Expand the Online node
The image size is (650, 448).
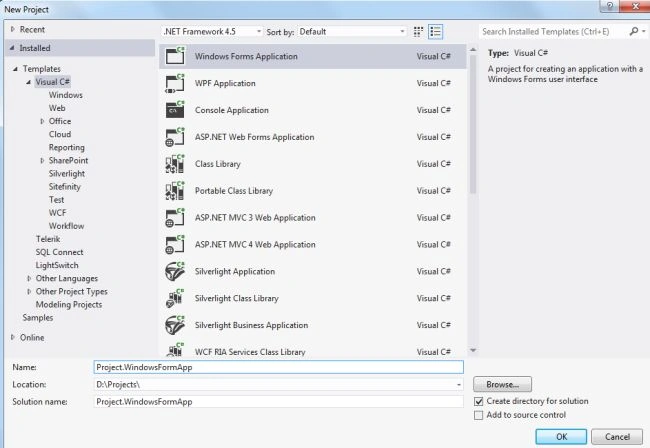pyautogui.click(x=12, y=337)
